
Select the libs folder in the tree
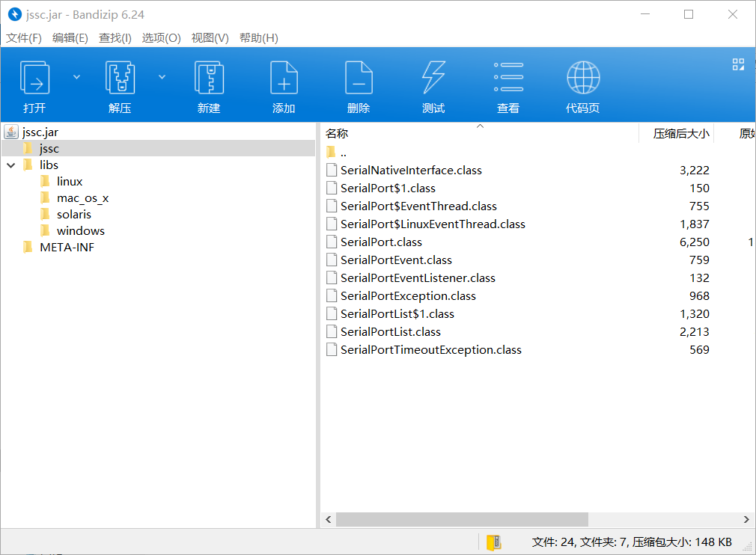point(49,165)
